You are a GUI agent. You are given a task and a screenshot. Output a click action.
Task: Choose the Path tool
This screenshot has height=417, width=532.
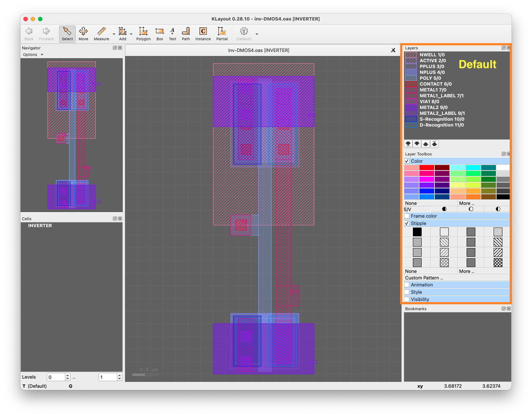[x=186, y=34]
